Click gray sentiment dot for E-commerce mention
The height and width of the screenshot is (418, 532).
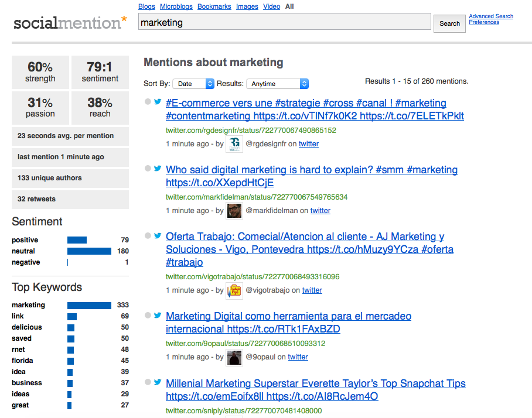pos(148,101)
